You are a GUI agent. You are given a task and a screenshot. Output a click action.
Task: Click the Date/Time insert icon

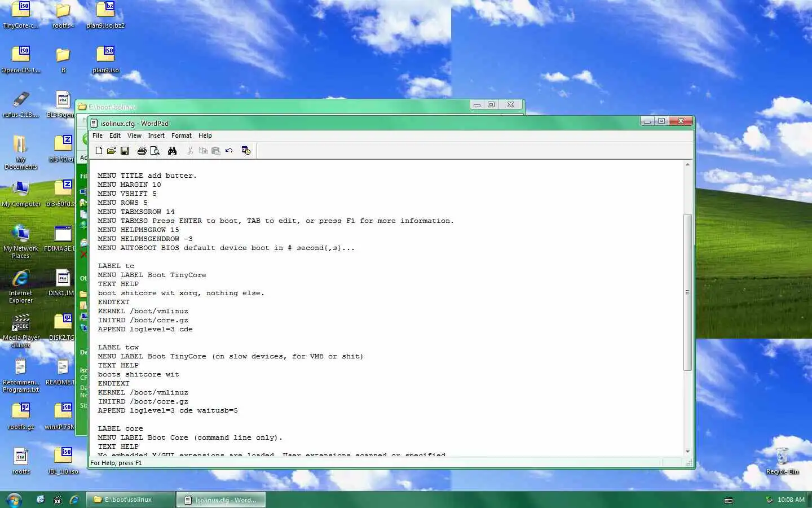[x=246, y=151]
